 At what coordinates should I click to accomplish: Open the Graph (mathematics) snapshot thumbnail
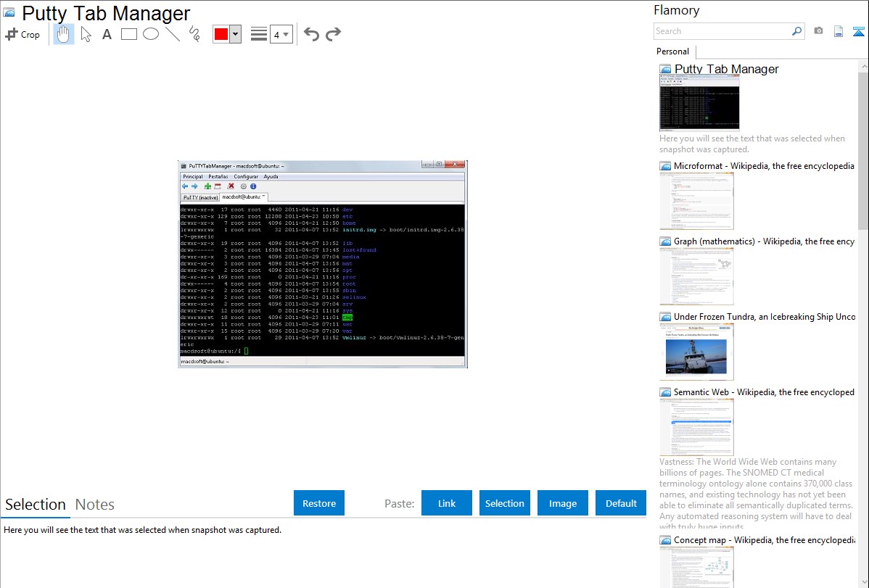[696, 276]
